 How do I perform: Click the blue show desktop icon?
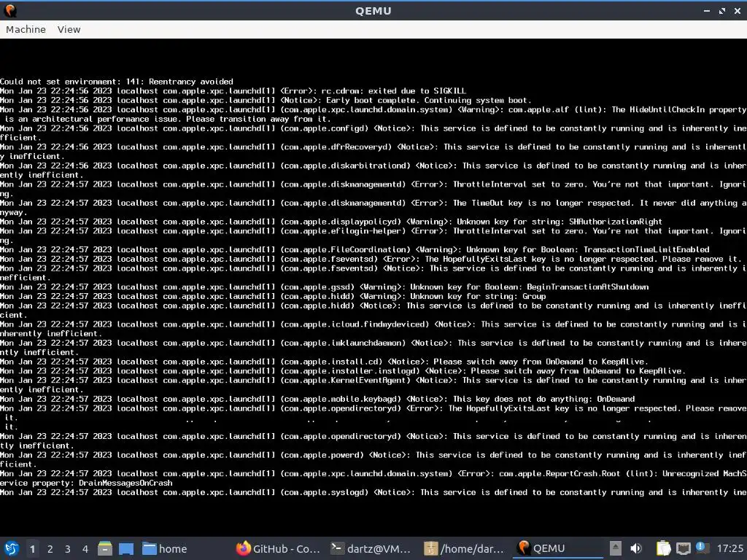[126, 548]
